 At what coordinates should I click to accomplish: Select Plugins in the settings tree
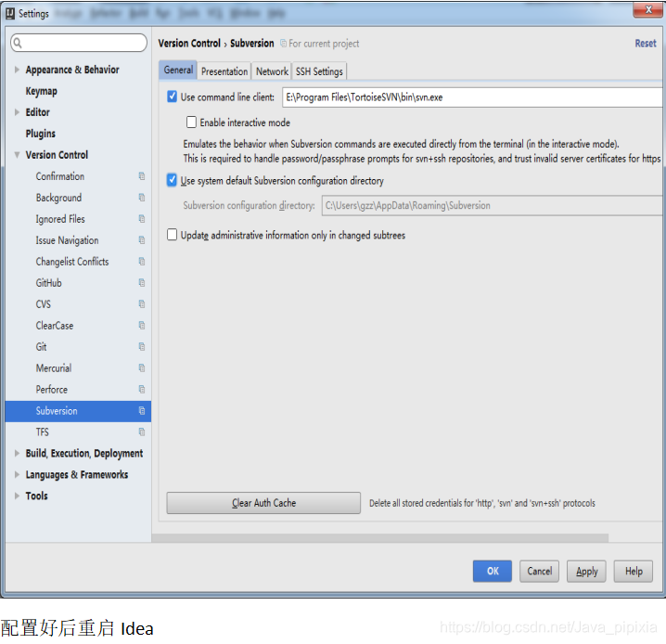(41, 134)
